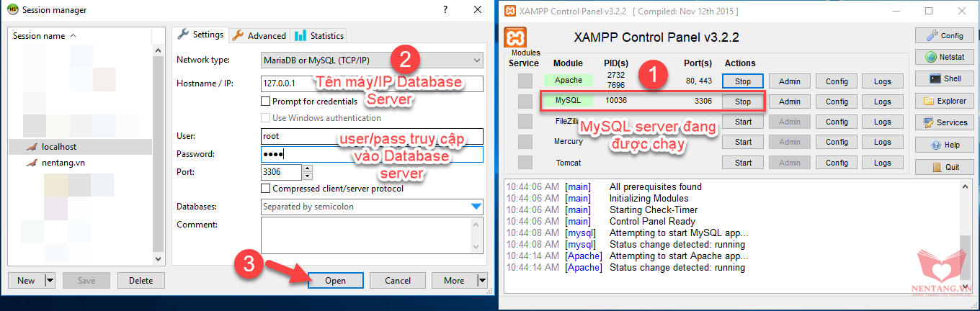
Task: Open XAMPP Help button
Action: 944,145
